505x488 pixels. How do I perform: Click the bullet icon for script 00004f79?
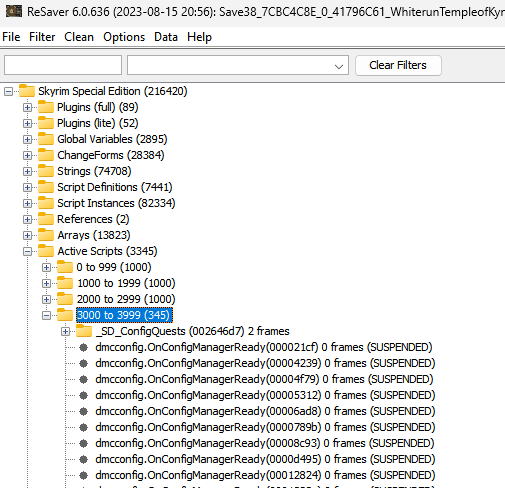pyautogui.click(x=84, y=379)
